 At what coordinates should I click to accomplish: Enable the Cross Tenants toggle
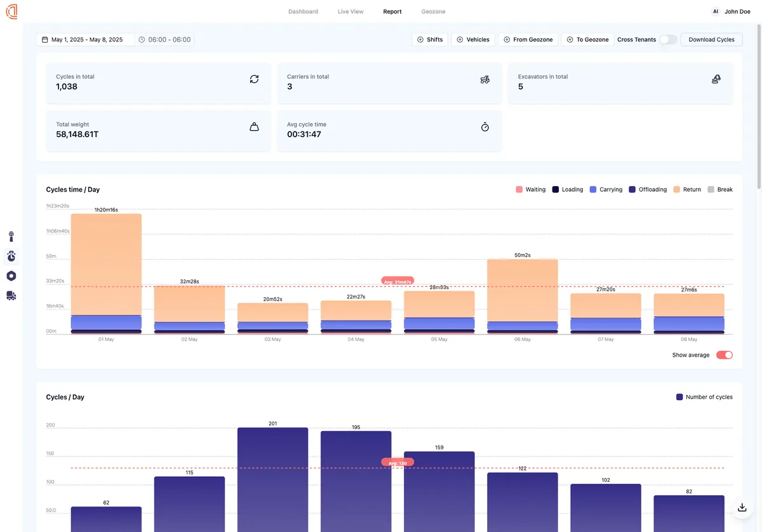668,39
